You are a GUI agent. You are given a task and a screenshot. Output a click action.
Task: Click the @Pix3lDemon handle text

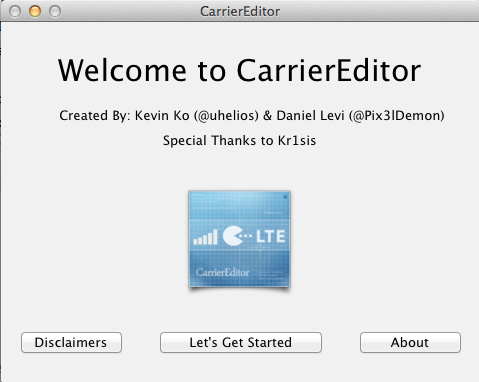pos(397,116)
